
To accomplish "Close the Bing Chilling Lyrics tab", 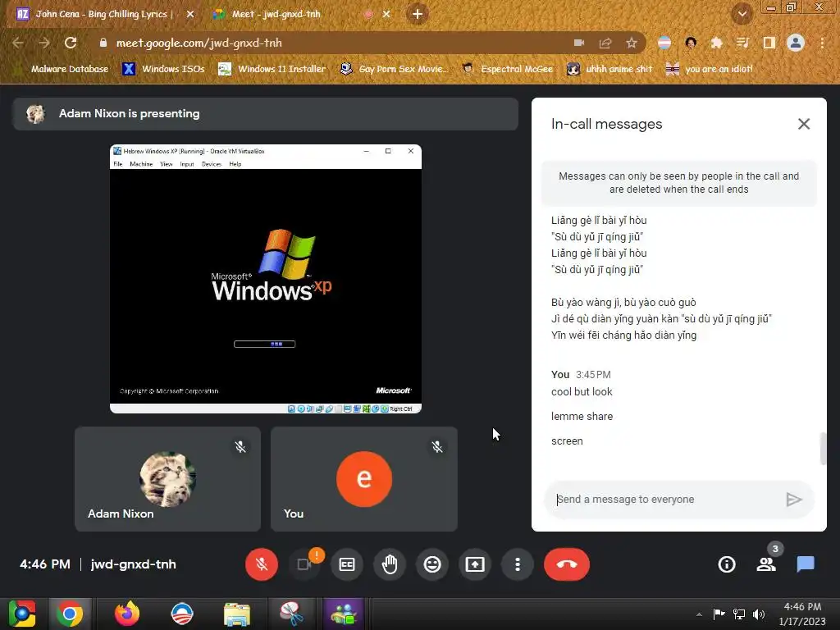I will (190, 15).
